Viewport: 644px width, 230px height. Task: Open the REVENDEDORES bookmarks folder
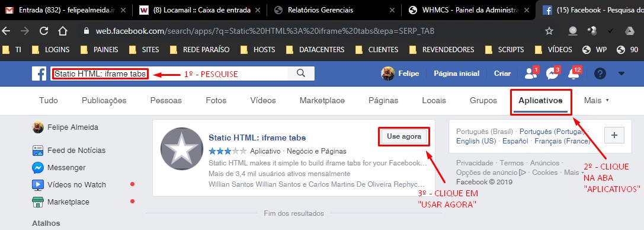441,50
